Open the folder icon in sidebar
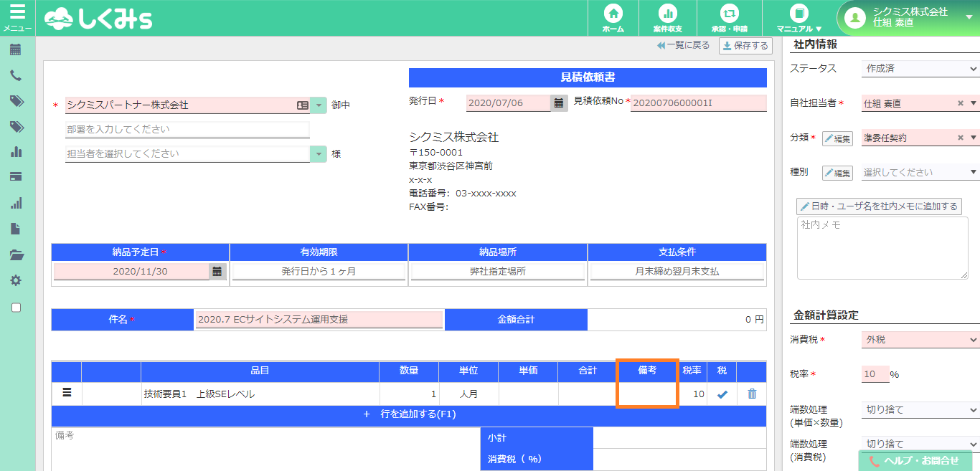Viewport: 980px width, 471px height. (16, 254)
